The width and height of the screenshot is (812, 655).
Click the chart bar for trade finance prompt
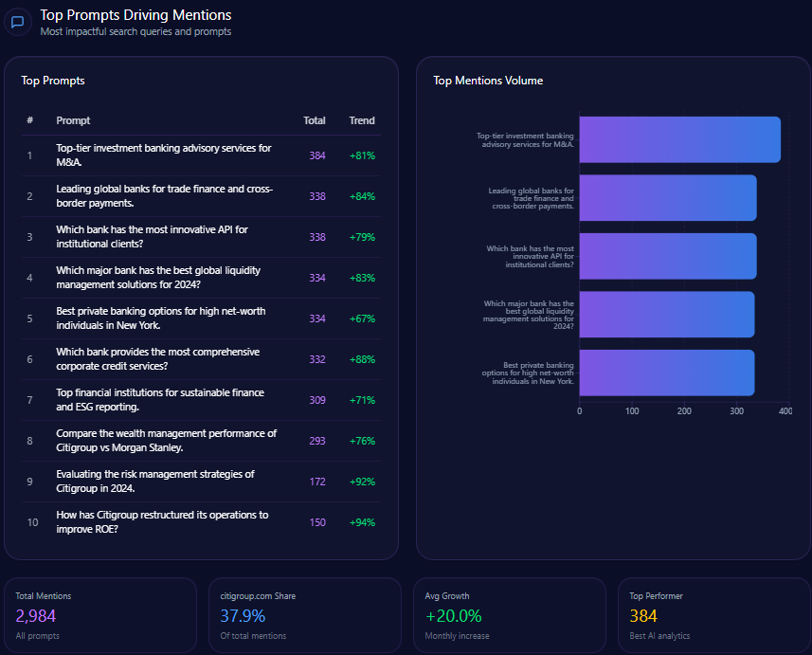[667, 198]
